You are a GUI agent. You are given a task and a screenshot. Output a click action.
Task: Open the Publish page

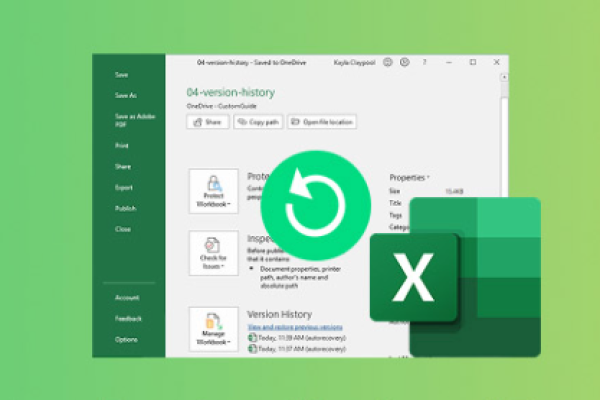click(125, 208)
